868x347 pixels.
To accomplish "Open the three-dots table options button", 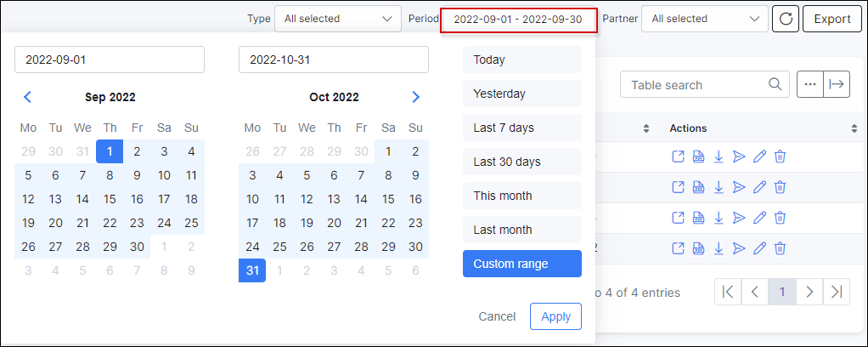I will (810, 84).
